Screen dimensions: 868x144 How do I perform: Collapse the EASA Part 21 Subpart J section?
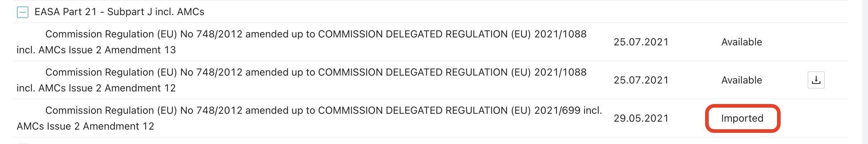[x=23, y=13]
